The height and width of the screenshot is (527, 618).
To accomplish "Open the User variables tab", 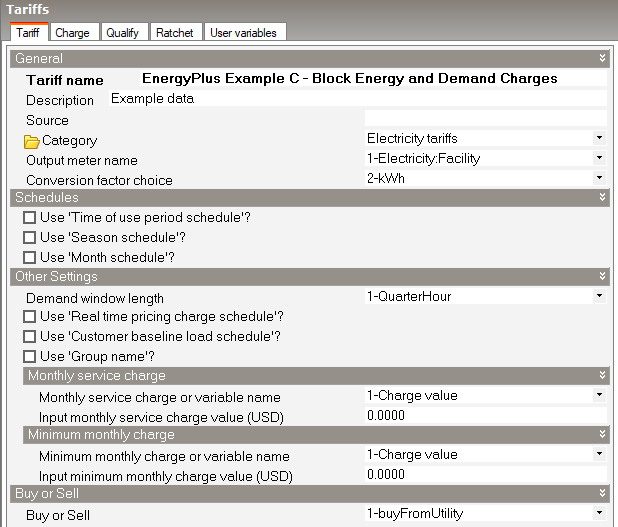I will pos(244,33).
